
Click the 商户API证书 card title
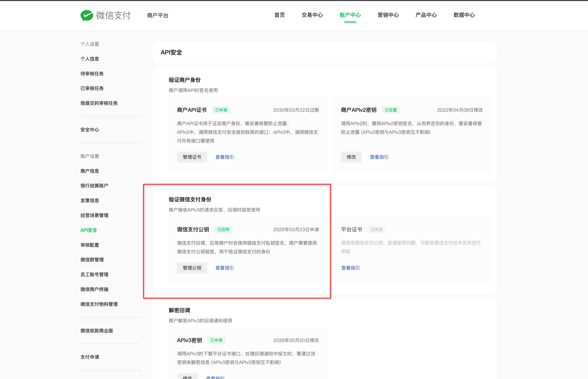point(192,110)
